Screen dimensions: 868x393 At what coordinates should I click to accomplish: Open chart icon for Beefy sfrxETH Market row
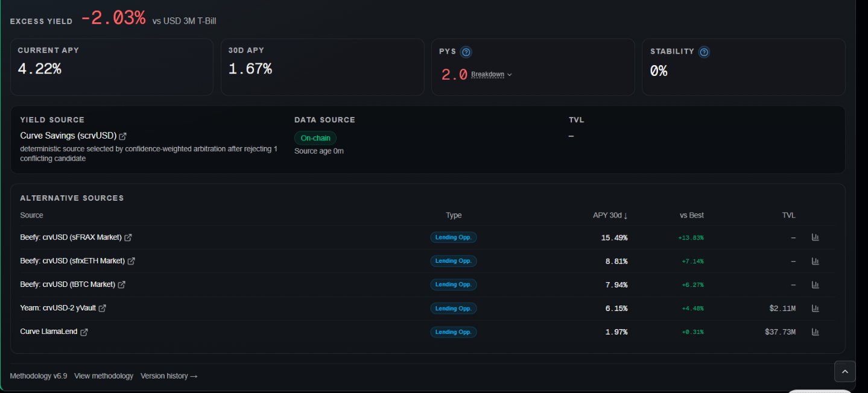pos(816,261)
